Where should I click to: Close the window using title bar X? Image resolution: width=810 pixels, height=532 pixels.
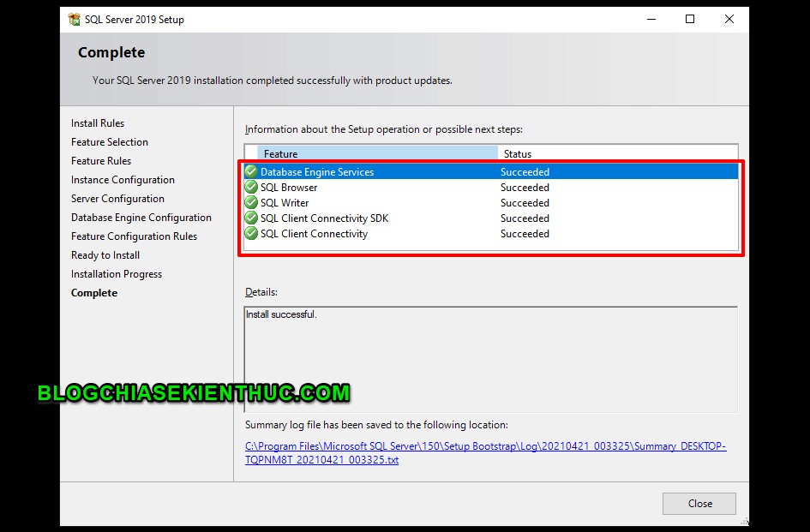coord(729,19)
